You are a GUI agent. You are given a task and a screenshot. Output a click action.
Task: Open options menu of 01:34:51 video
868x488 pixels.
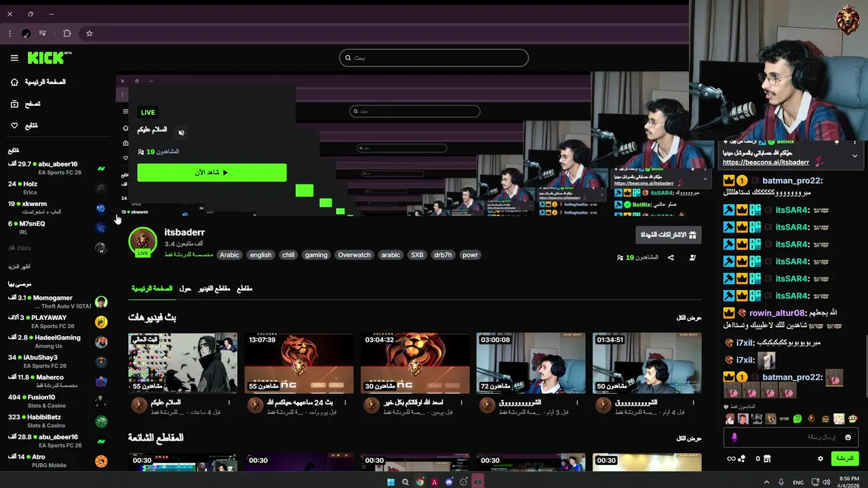[x=694, y=403]
